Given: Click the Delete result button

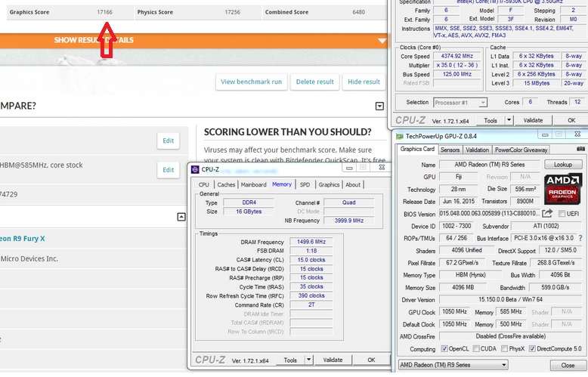Looking at the screenshot, I should click(314, 82).
